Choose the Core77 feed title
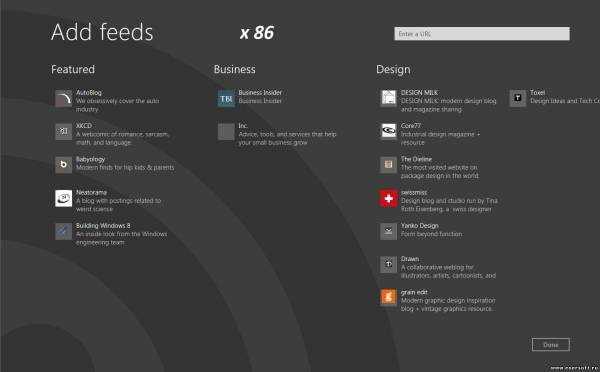Viewport: 600px width, 372px height. click(x=411, y=126)
